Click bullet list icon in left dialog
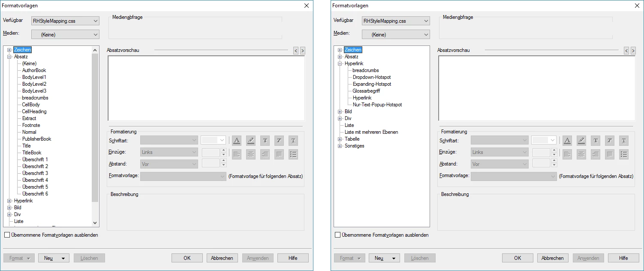This screenshot has height=271, width=644. (293, 154)
